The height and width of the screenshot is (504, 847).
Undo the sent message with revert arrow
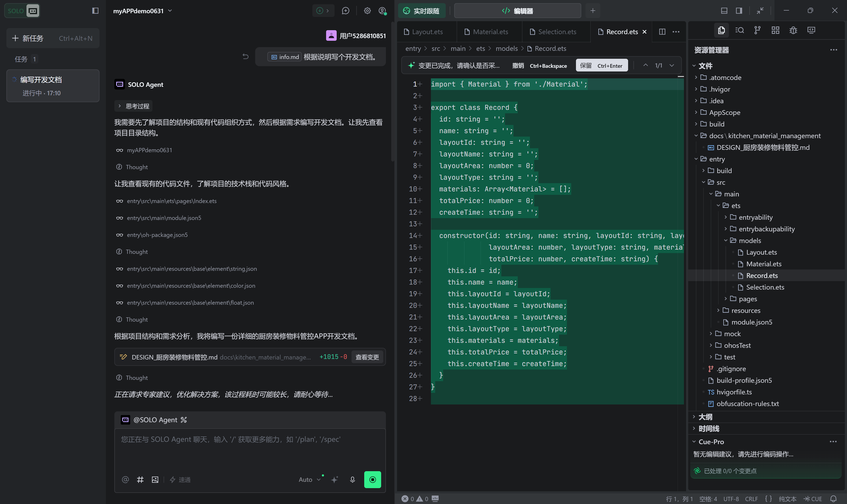(246, 56)
